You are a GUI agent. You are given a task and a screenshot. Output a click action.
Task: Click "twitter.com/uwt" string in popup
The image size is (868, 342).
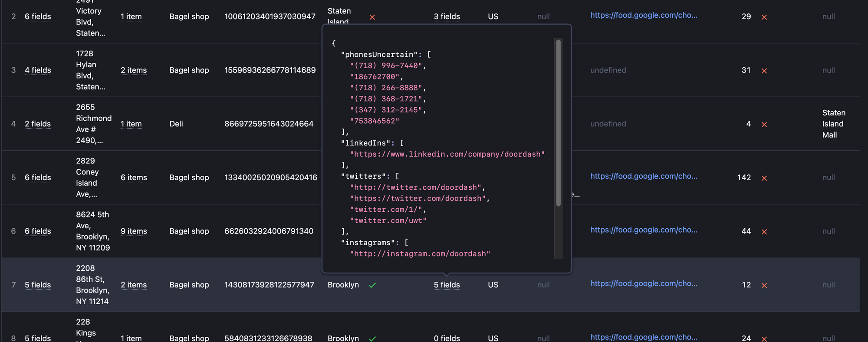pos(388,220)
